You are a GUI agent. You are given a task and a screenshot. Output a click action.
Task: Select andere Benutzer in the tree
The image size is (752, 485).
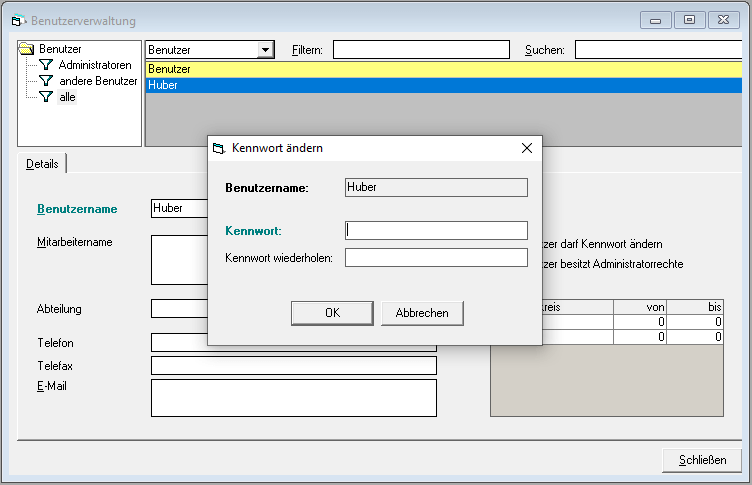click(98, 81)
